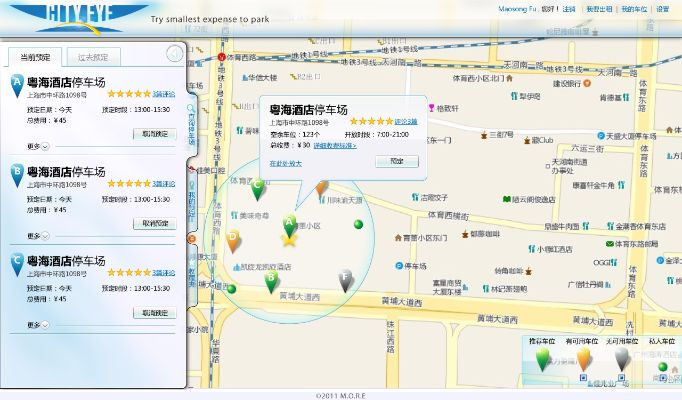Screen dimensions: 682x400
Task: Click the green private-spot dot right of pin A
Action: tap(358, 224)
